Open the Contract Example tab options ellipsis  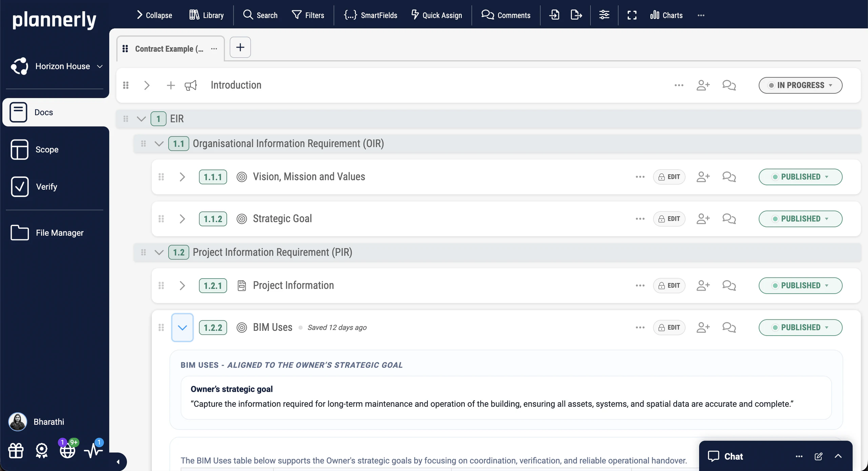(214, 49)
